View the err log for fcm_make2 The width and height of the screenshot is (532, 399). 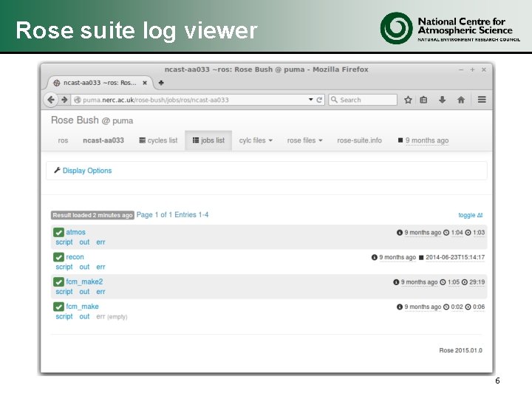pos(100,292)
